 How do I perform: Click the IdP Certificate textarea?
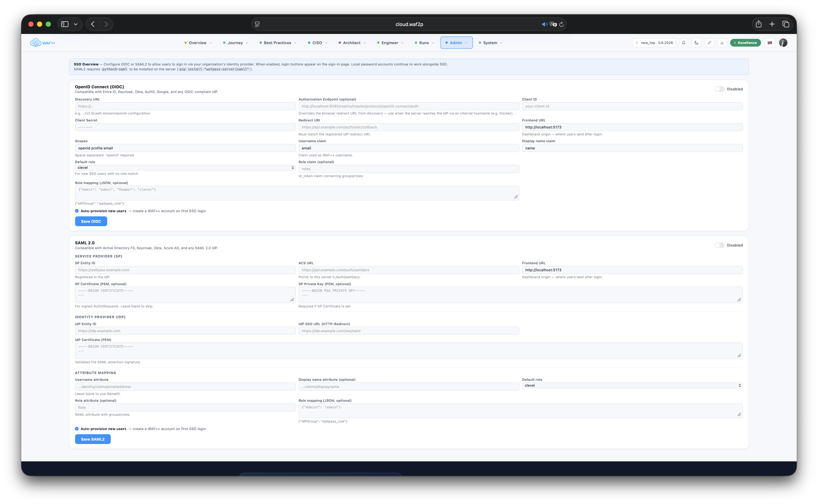click(x=409, y=351)
